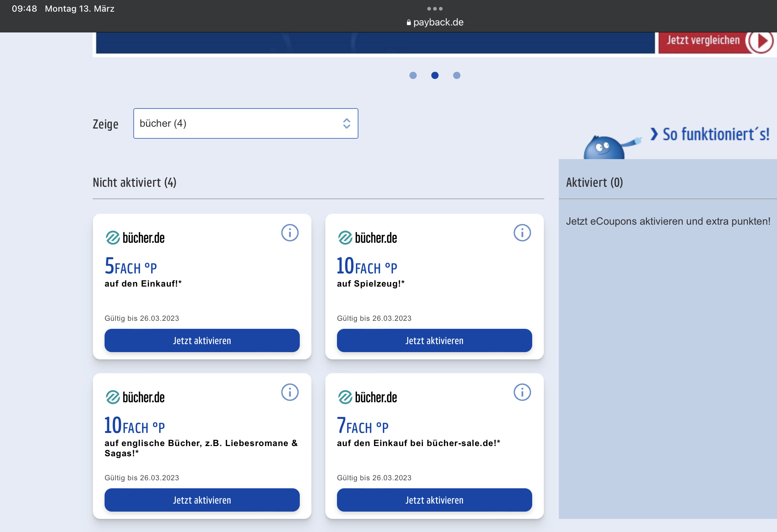Click bücher.de logo on bücher-sale.de coupon
The height and width of the screenshot is (532, 777).
coord(367,397)
